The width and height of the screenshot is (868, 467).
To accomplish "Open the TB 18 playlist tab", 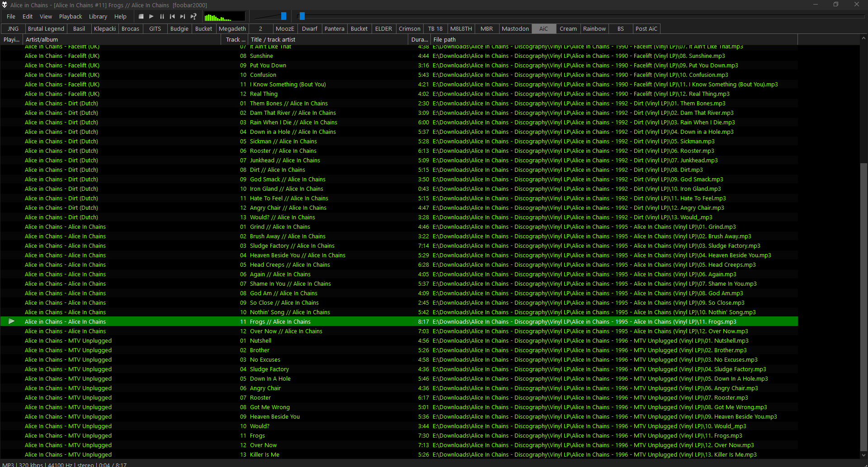I will pos(435,29).
